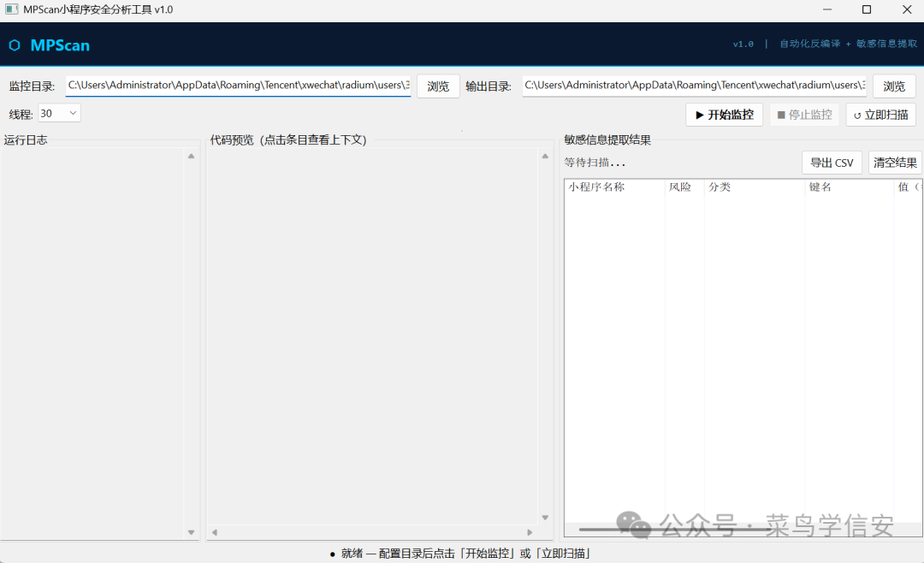Click the v1.0 version label in header
This screenshot has width=924, height=563.
tap(743, 44)
